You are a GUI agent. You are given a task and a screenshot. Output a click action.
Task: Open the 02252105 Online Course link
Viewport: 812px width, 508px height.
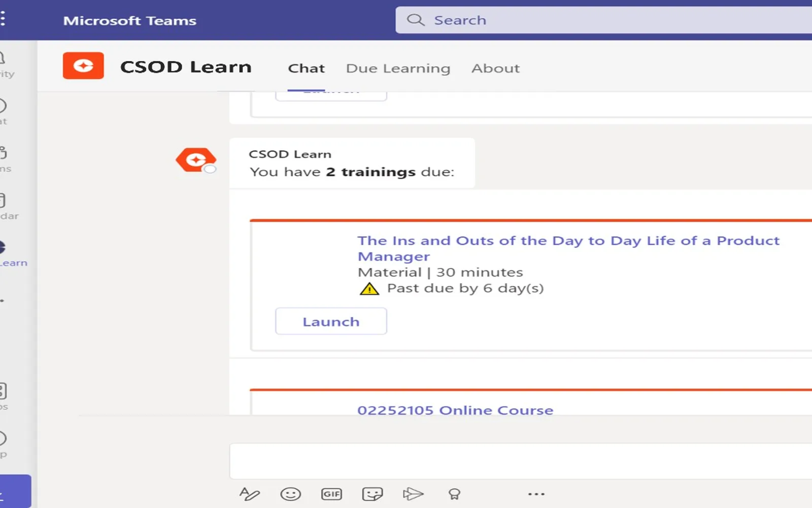point(455,409)
